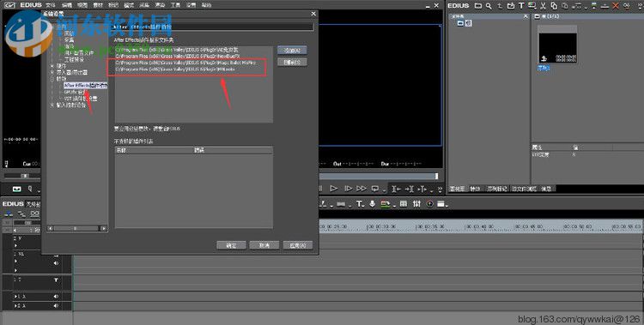This screenshot has height=325, width=644.
Task: Click the up-folder arrow icon in bin toolbar
Action: coord(500,6)
